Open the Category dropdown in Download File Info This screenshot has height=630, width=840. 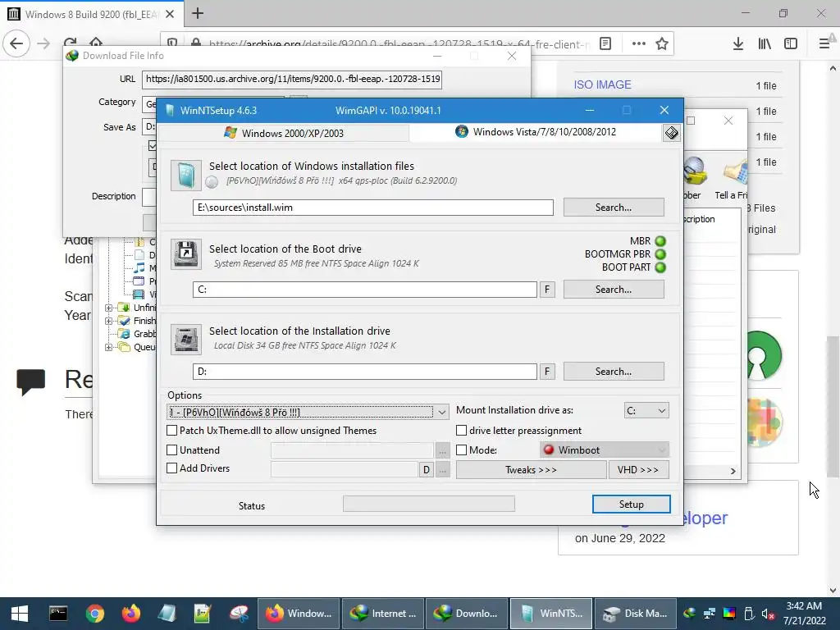pos(150,103)
